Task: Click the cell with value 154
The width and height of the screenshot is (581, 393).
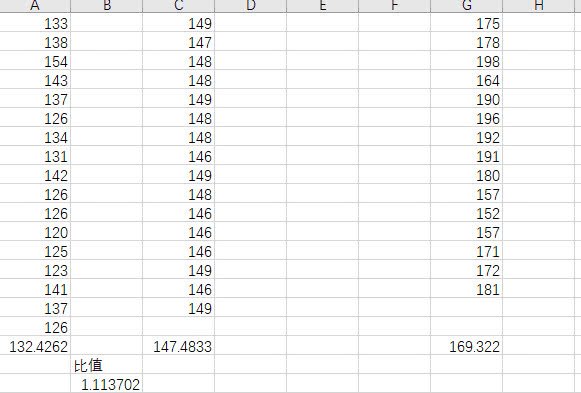Action: (35, 60)
